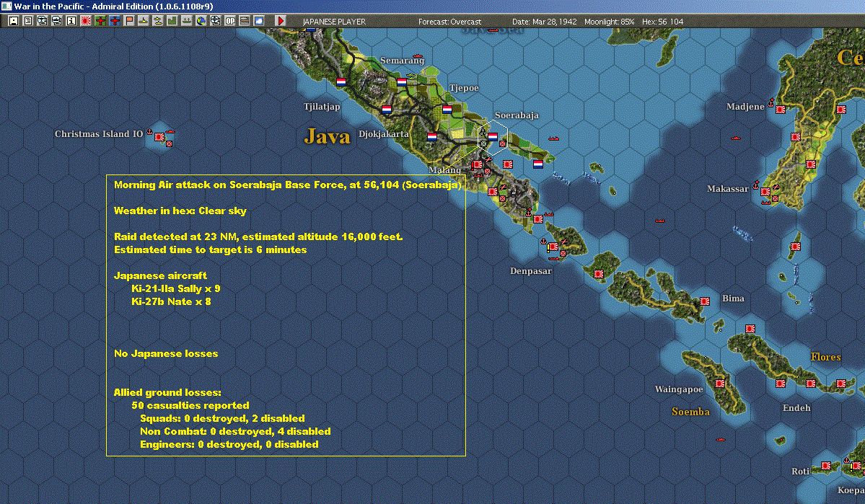Click the Semarang city label

coord(402,60)
